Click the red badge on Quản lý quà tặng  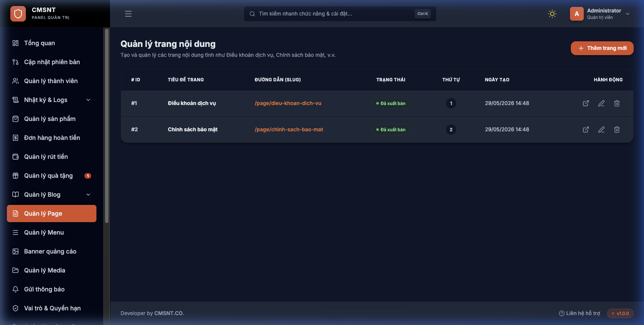88,176
